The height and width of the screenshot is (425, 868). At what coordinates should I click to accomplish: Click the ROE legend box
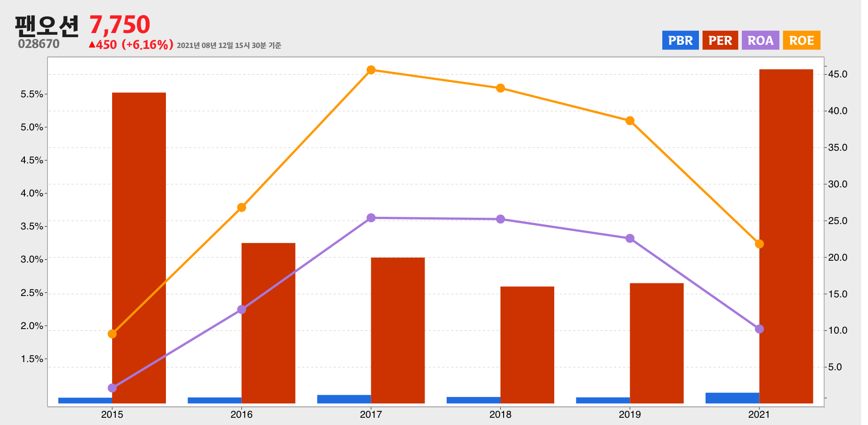click(802, 40)
